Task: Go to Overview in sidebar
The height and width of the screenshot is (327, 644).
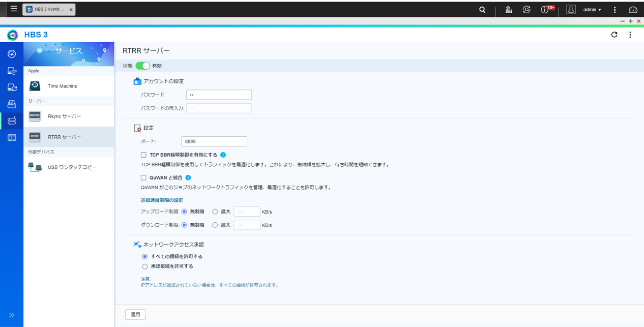Action: (12, 54)
